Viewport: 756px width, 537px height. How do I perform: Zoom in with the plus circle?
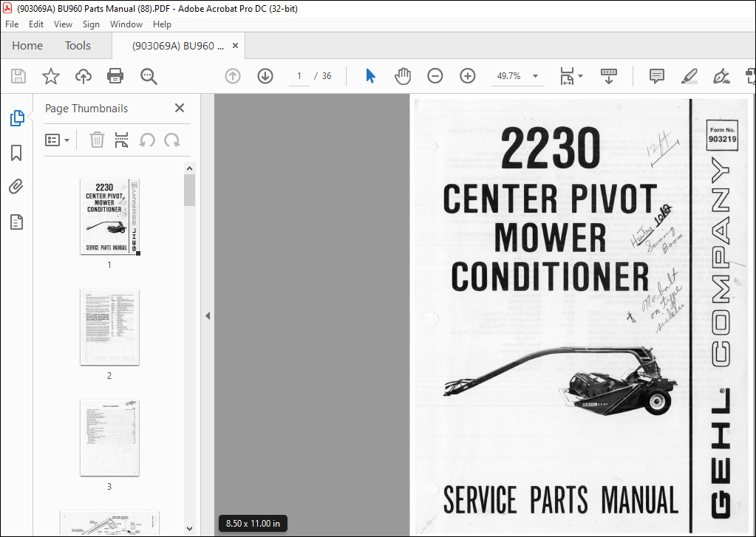468,76
